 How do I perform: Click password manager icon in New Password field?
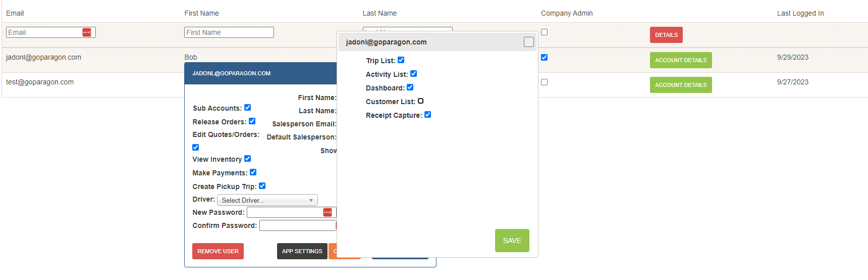(328, 212)
